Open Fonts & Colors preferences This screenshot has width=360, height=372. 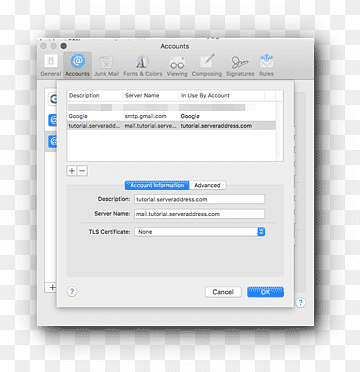[143, 66]
